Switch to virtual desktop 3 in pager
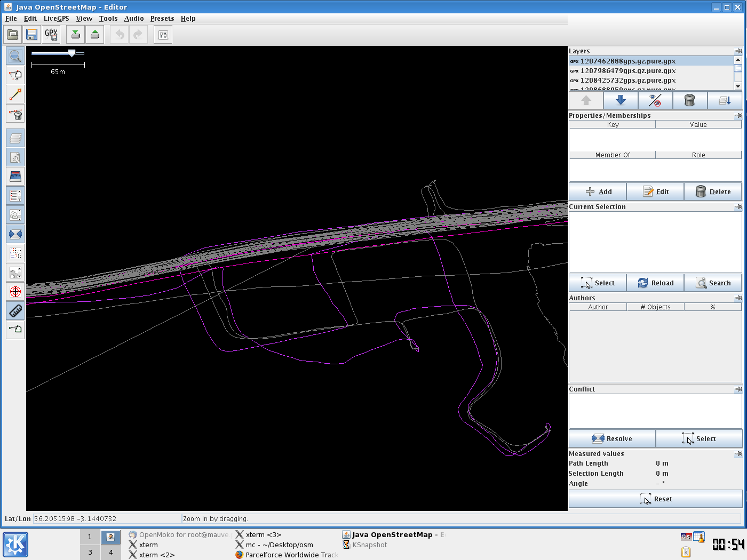 pos(90,553)
